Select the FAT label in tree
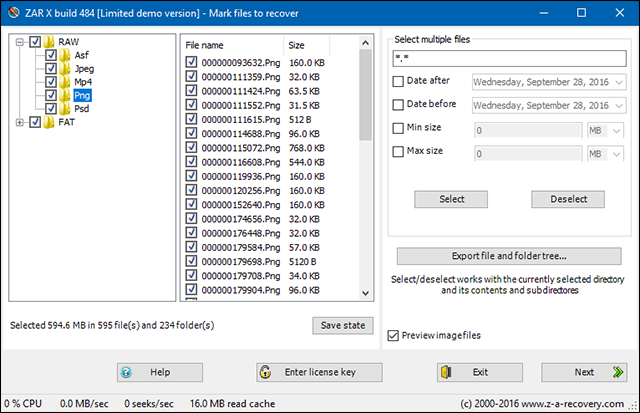640x413 pixels. (67, 122)
